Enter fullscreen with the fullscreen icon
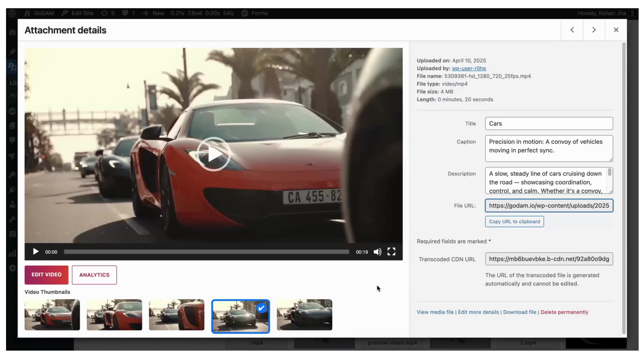The width and height of the screenshot is (644, 362). [391, 252]
